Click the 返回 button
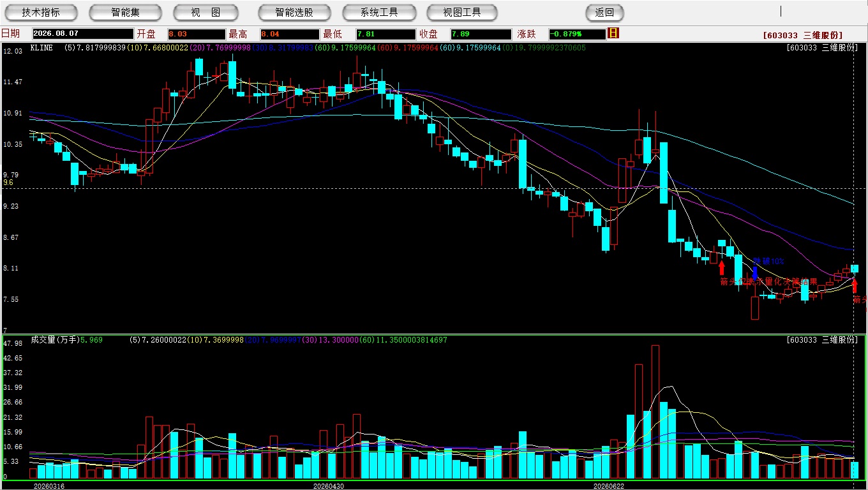Image resolution: width=868 pixels, height=490 pixels. (604, 12)
